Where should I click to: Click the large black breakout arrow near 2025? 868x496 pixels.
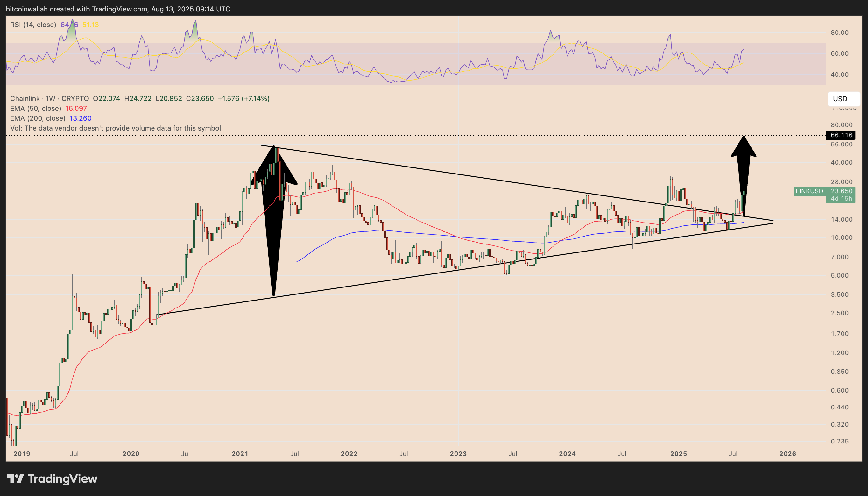coord(743,170)
